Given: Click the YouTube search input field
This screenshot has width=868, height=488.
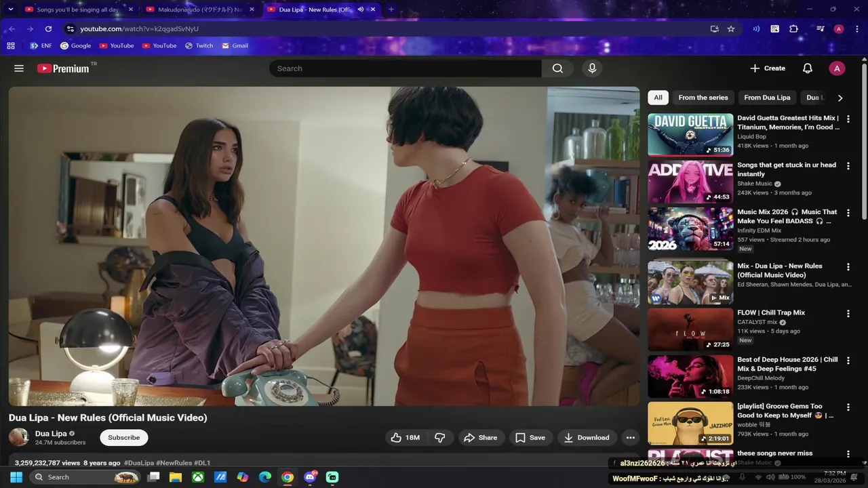Looking at the screenshot, I should pos(406,68).
